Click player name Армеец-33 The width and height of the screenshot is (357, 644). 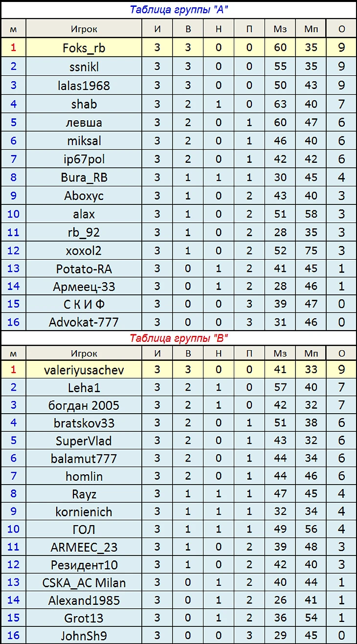tap(84, 287)
